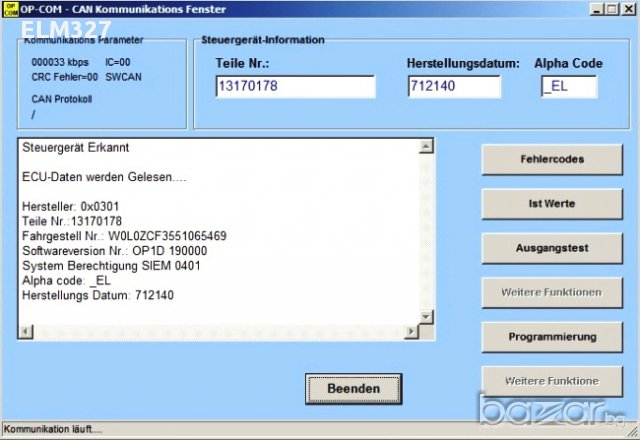Maximize the OP-COM window
The height and width of the screenshot is (440, 640).
point(611,9)
